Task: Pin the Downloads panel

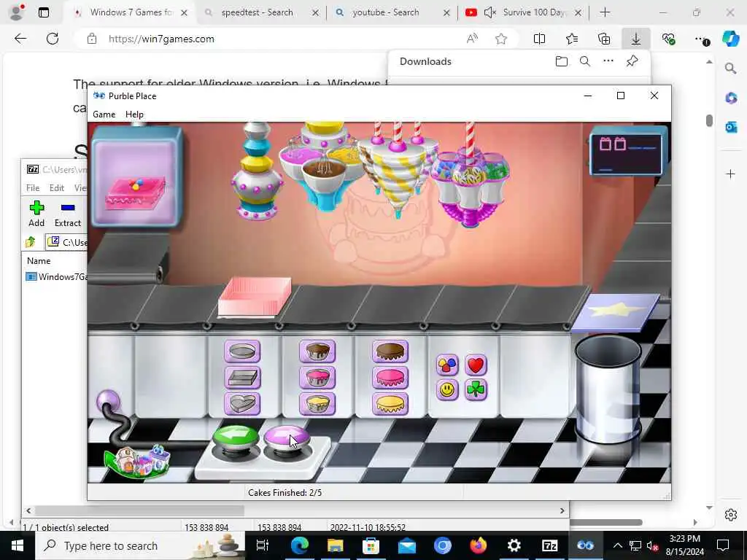Action: click(632, 61)
